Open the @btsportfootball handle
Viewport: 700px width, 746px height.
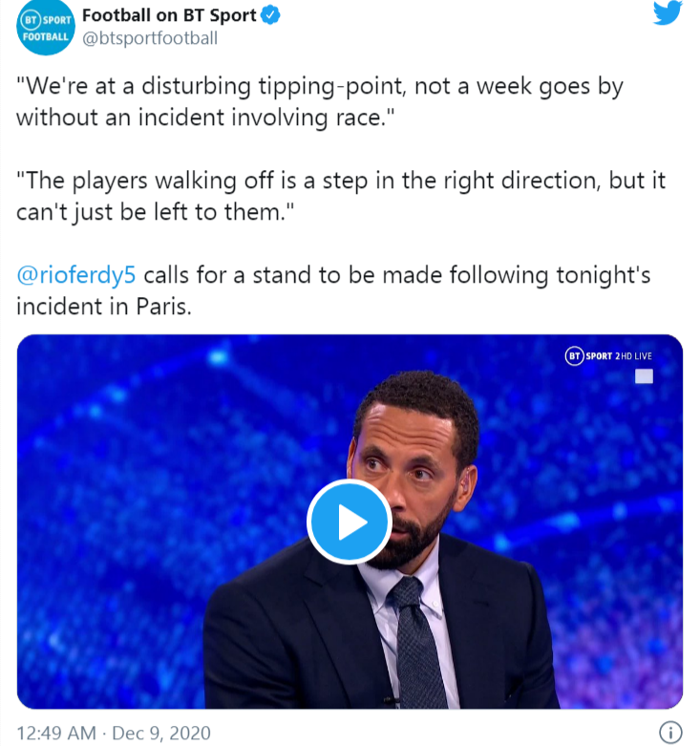[150, 38]
